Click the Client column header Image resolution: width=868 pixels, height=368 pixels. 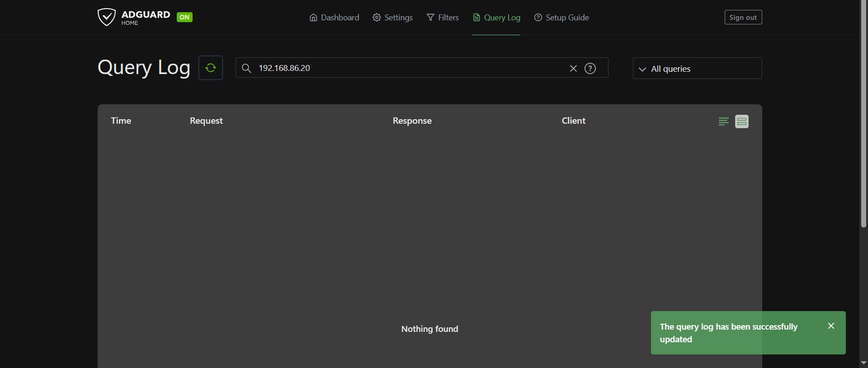pyautogui.click(x=573, y=120)
